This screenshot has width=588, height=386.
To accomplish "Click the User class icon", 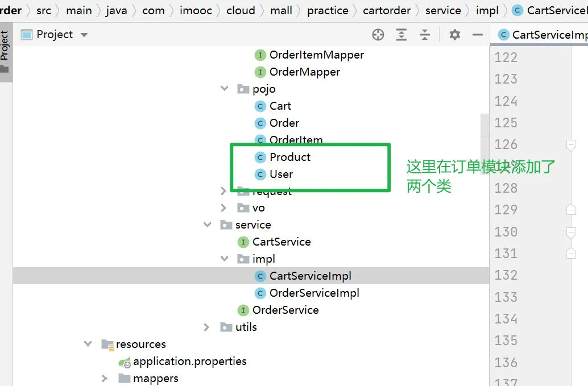I will [260, 175].
